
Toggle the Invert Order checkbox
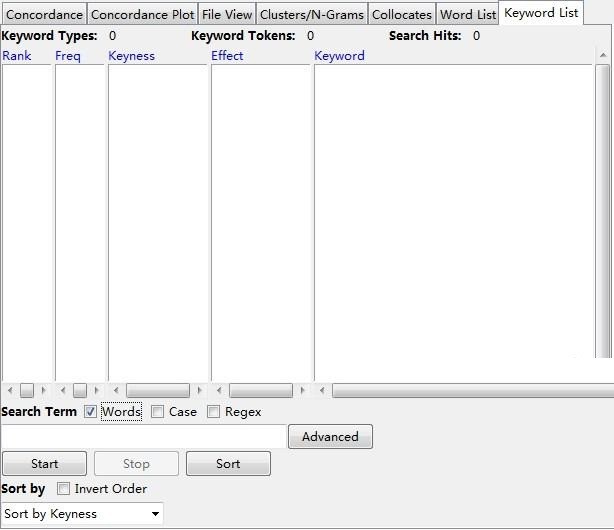[64, 489]
